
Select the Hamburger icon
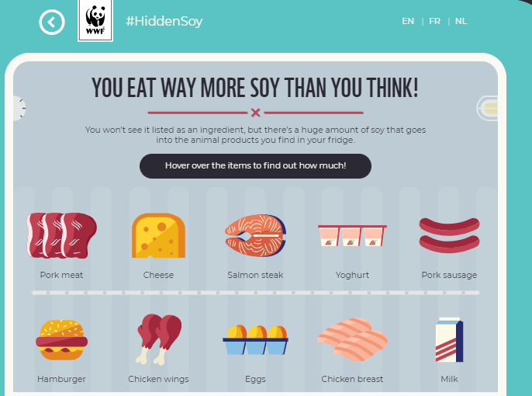point(62,339)
